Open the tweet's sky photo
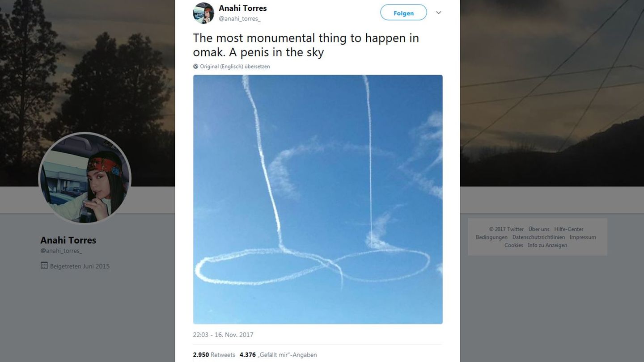The width and height of the screenshot is (644, 362). tap(318, 199)
